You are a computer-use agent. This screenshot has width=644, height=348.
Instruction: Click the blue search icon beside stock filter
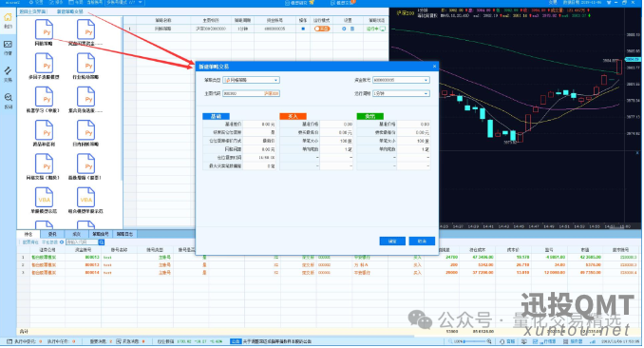(x=102, y=242)
